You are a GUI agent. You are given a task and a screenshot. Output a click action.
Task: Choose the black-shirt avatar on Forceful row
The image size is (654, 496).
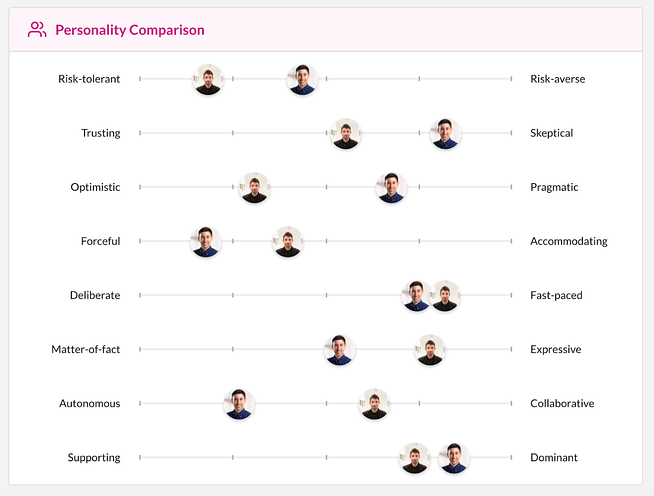click(288, 242)
